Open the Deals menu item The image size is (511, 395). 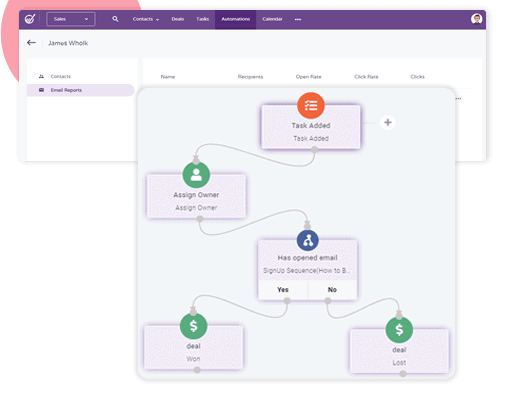coord(178,19)
